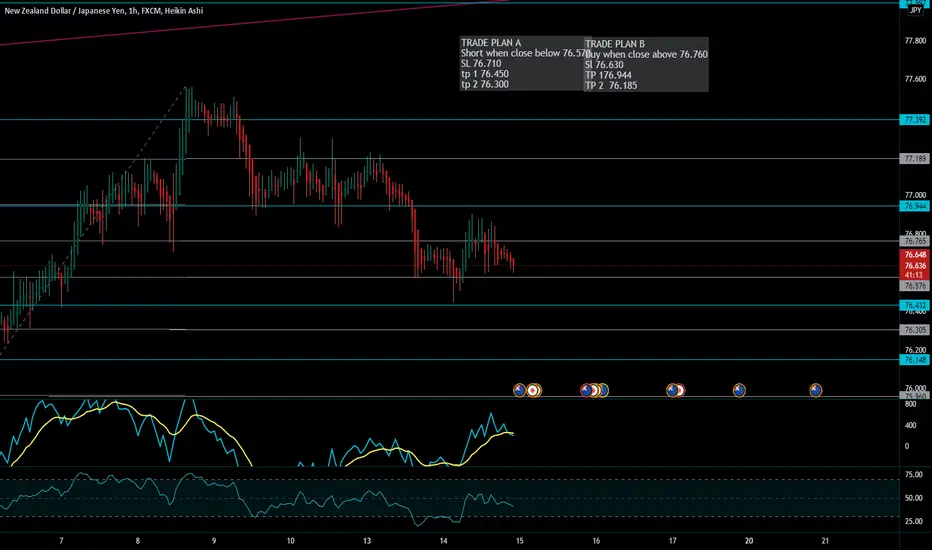The image size is (932, 550).
Task: Click the New Zealand flag event icon at date 17
Action: (672, 390)
